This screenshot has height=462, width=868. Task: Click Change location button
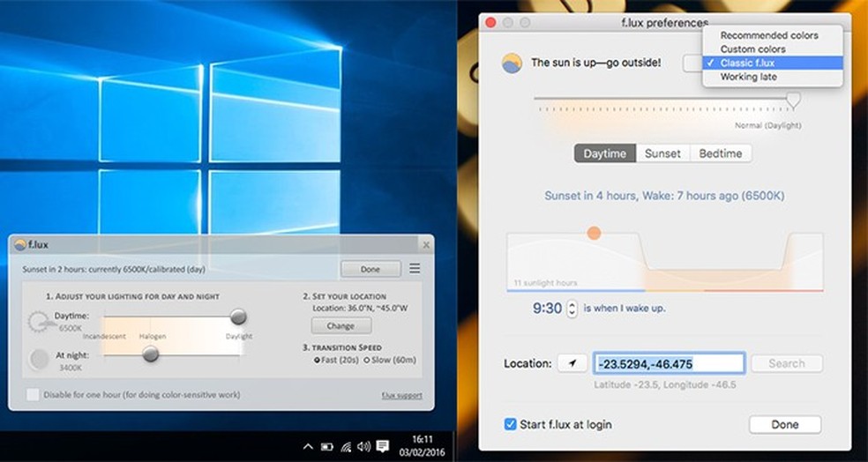(x=341, y=326)
